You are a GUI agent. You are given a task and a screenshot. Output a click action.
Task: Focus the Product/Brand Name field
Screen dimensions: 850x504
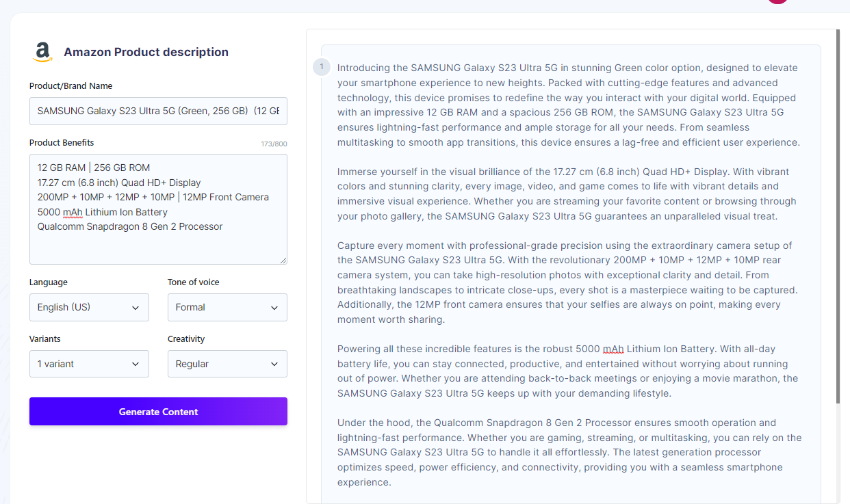coord(158,111)
